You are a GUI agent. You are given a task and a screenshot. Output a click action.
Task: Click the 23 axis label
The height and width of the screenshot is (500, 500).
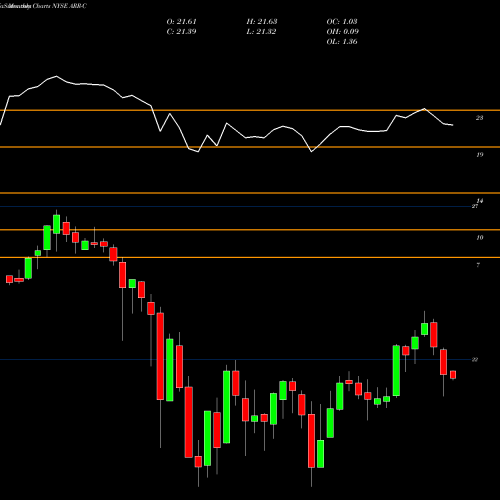479,118
